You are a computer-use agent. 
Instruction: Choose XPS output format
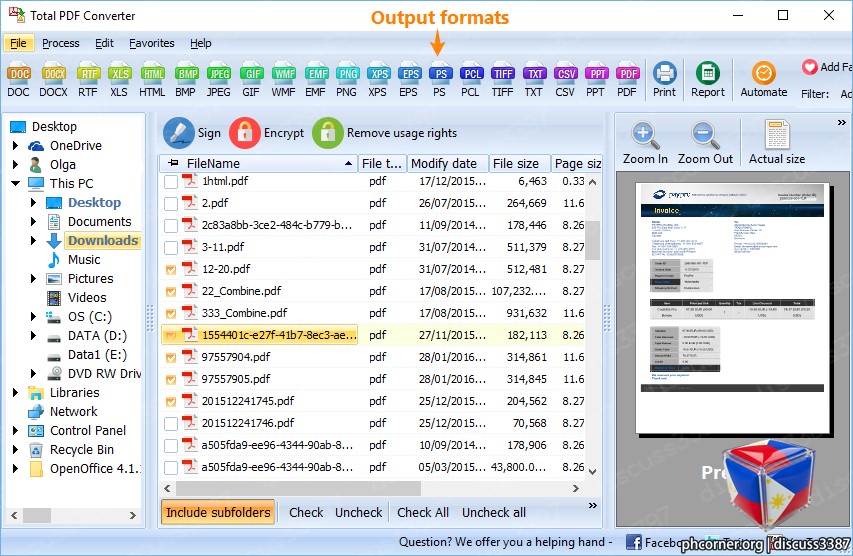coord(378,80)
